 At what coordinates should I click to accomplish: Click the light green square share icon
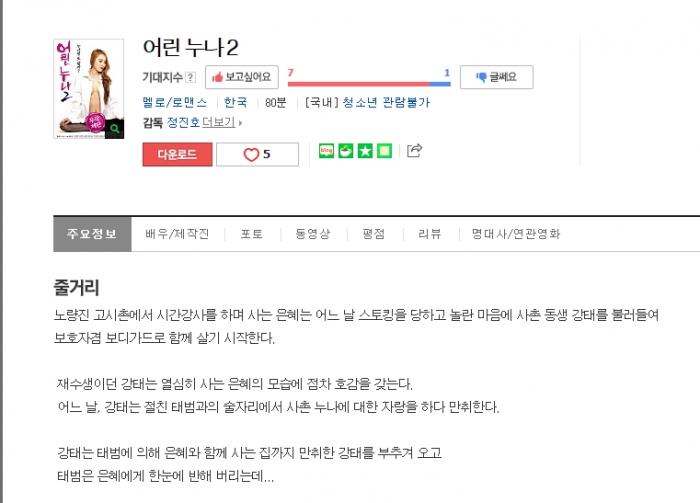click(x=384, y=151)
